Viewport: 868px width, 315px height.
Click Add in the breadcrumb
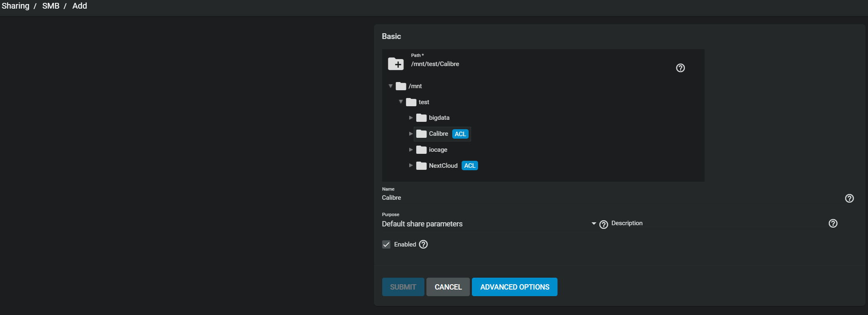(79, 6)
